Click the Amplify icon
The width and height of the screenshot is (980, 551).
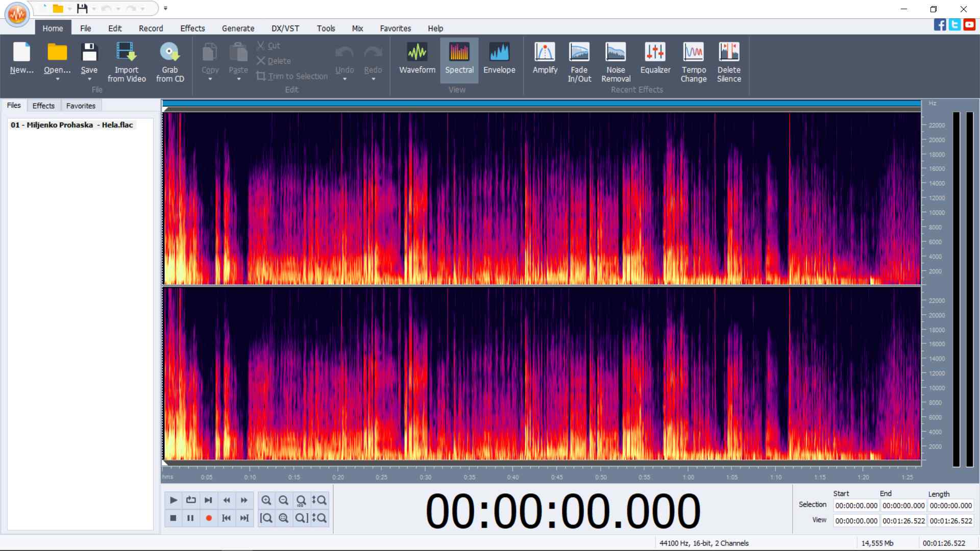pos(545,53)
